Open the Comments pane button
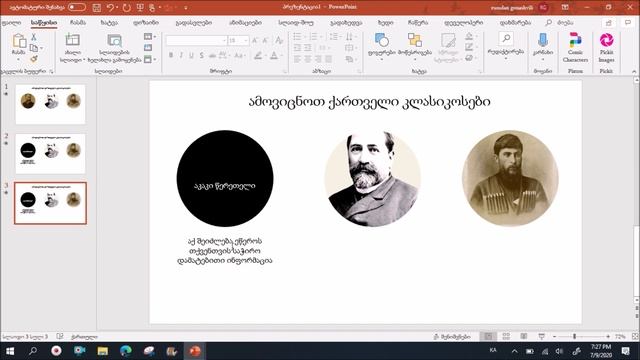The height and width of the screenshot is (360, 640). 628,23
